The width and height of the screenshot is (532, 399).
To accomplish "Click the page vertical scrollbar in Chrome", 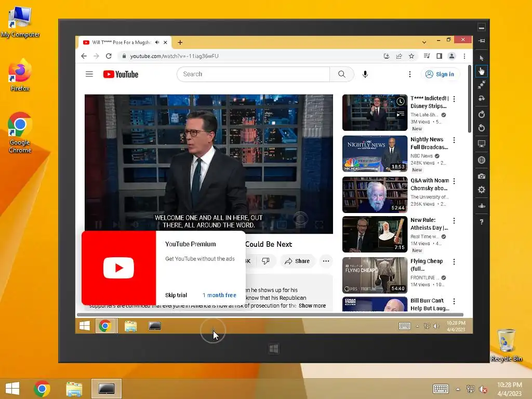I will tap(470, 99).
